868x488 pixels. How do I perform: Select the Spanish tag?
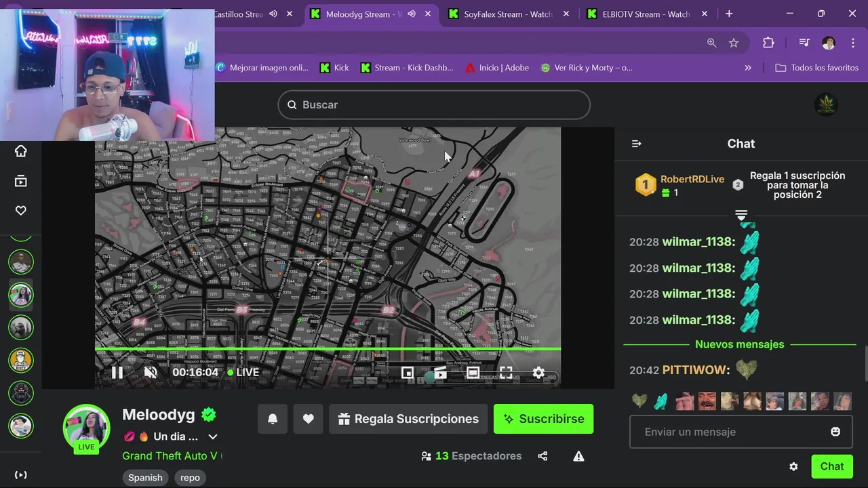[145, 478]
